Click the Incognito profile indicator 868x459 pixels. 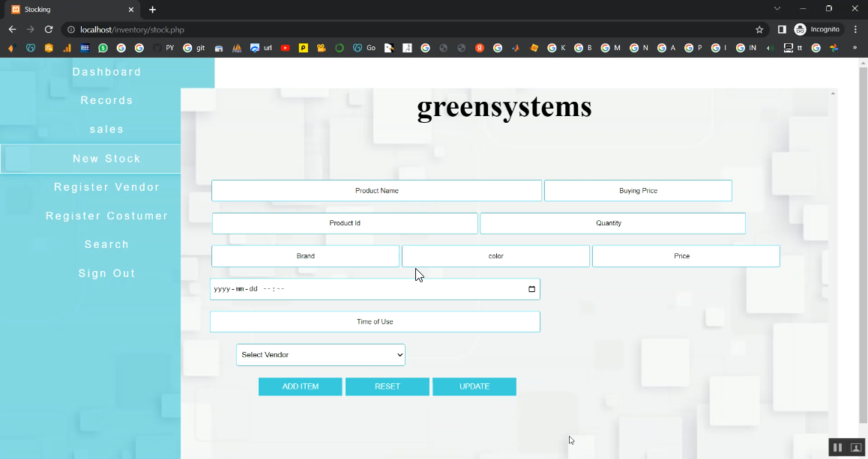click(x=819, y=29)
